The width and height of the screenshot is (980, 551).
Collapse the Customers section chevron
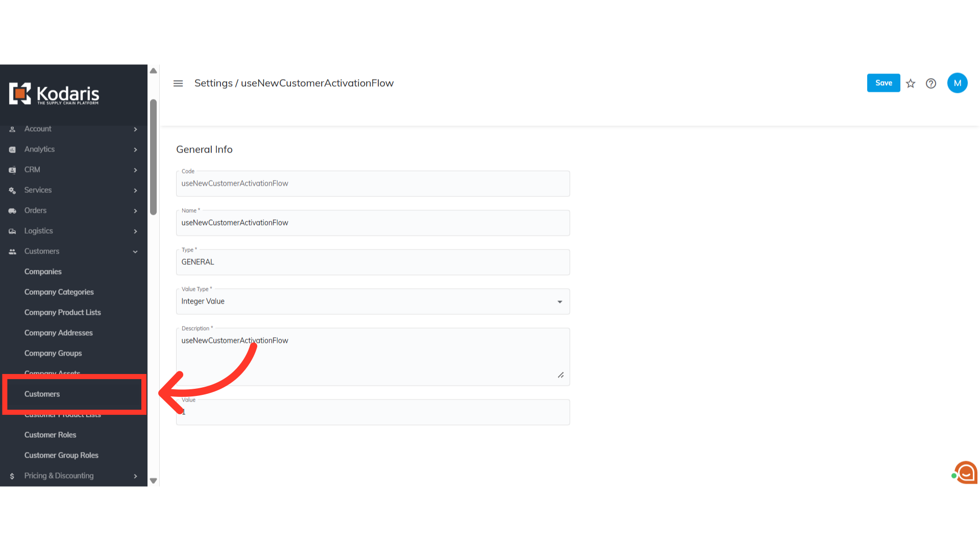(x=135, y=252)
